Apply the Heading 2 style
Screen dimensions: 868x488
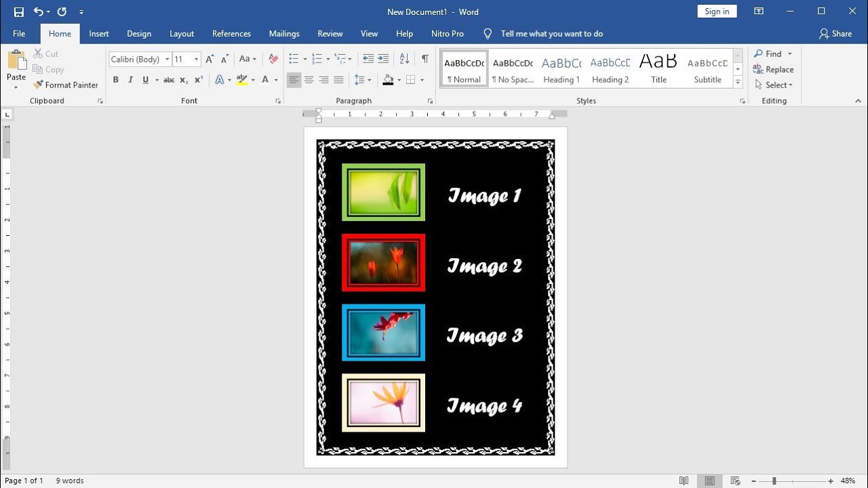pyautogui.click(x=610, y=68)
